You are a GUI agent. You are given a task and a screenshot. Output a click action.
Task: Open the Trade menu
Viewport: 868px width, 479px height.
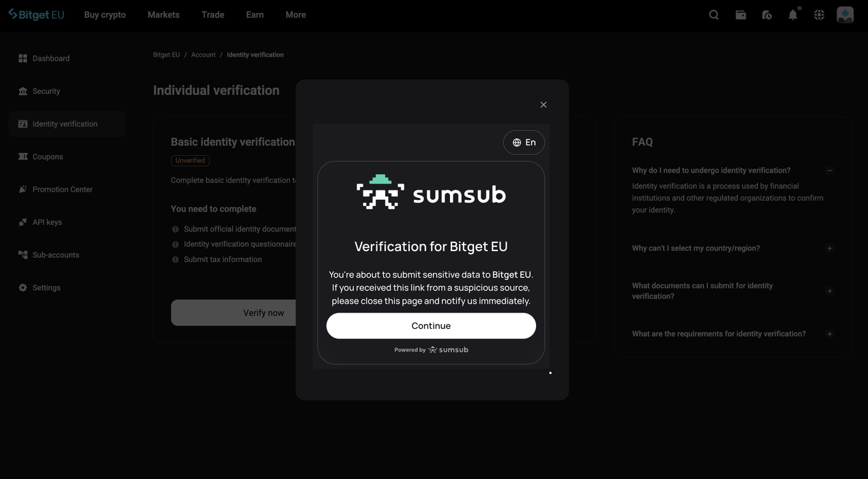tap(213, 14)
